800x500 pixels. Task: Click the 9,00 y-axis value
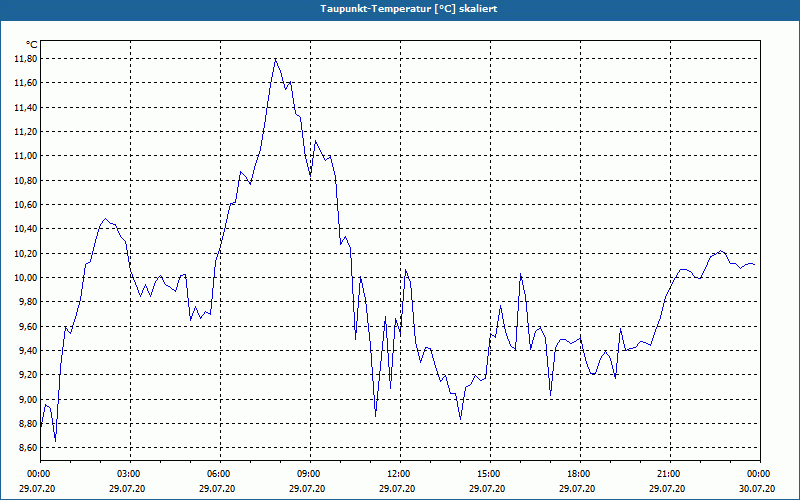[29, 399]
